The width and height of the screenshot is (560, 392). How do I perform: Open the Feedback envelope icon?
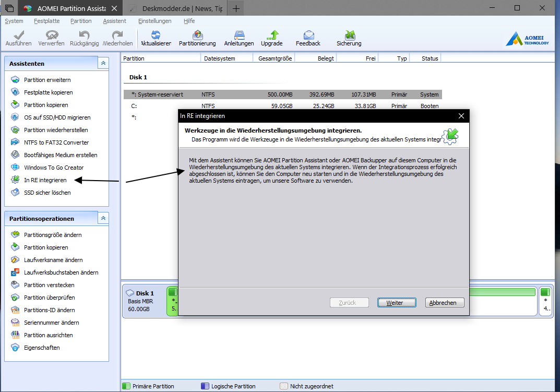pos(308,35)
